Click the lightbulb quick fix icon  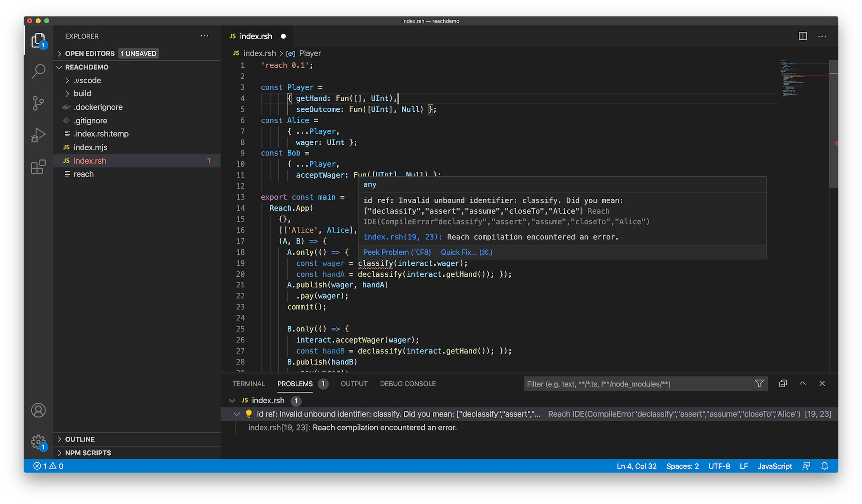[x=249, y=414]
